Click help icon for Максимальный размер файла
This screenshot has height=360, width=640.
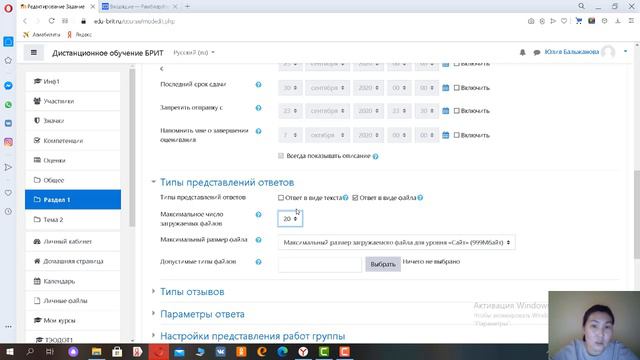(258, 240)
